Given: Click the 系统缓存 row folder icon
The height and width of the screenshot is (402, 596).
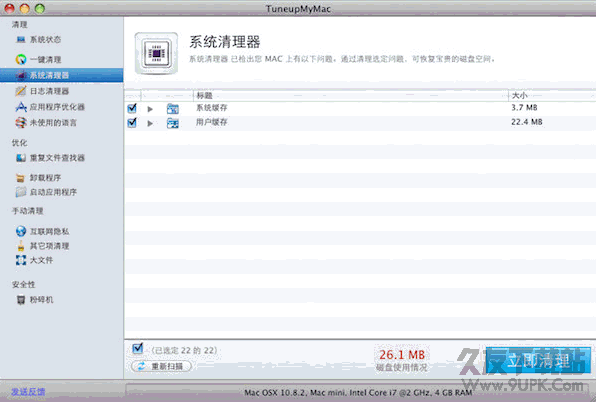Looking at the screenshot, I should coord(173,109).
